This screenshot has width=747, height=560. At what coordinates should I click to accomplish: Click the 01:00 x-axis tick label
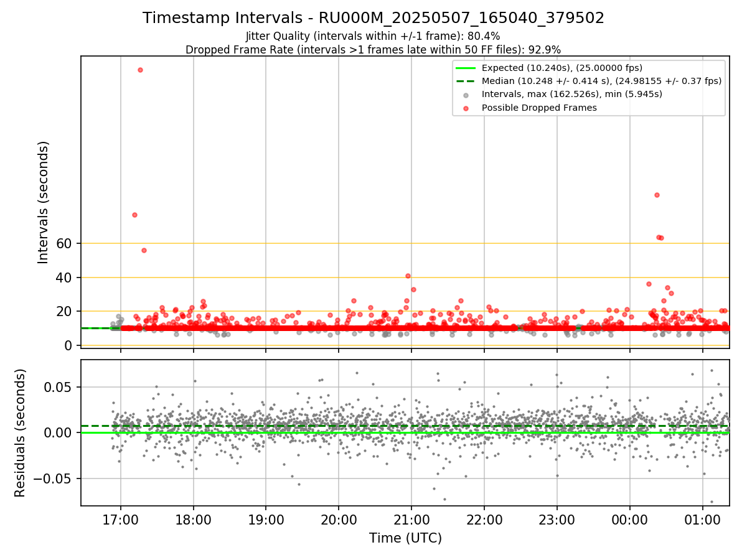tap(703, 520)
